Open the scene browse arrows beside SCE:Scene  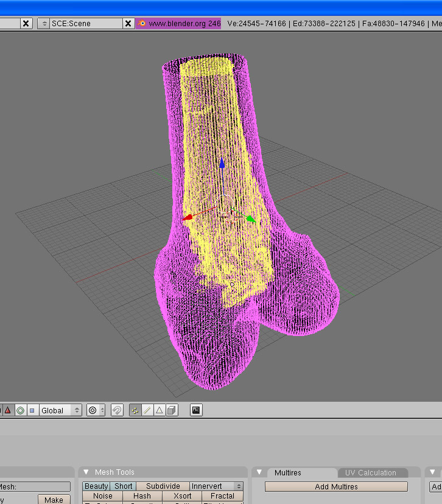(44, 24)
